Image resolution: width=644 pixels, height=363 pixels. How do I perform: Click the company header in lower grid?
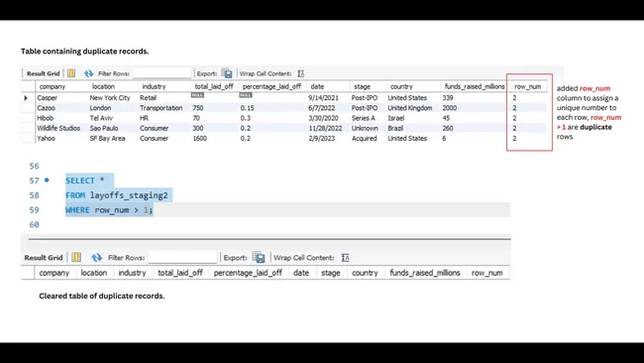tap(54, 273)
